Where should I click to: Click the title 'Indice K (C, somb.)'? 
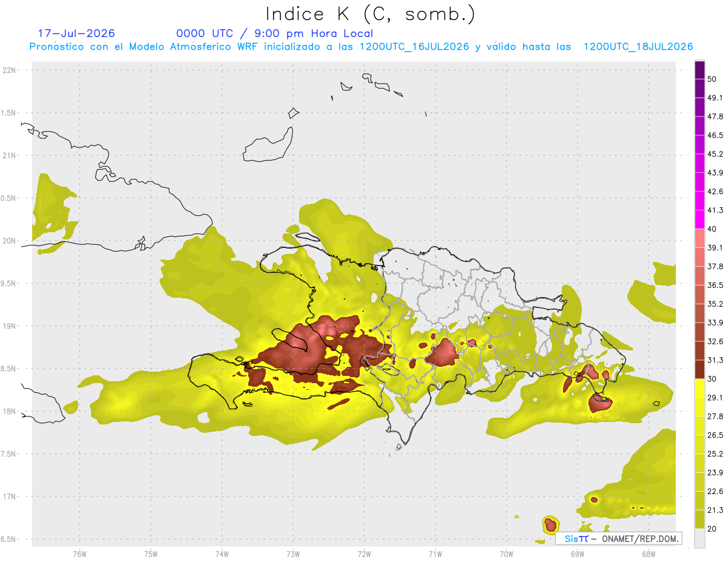(x=371, y=13)
